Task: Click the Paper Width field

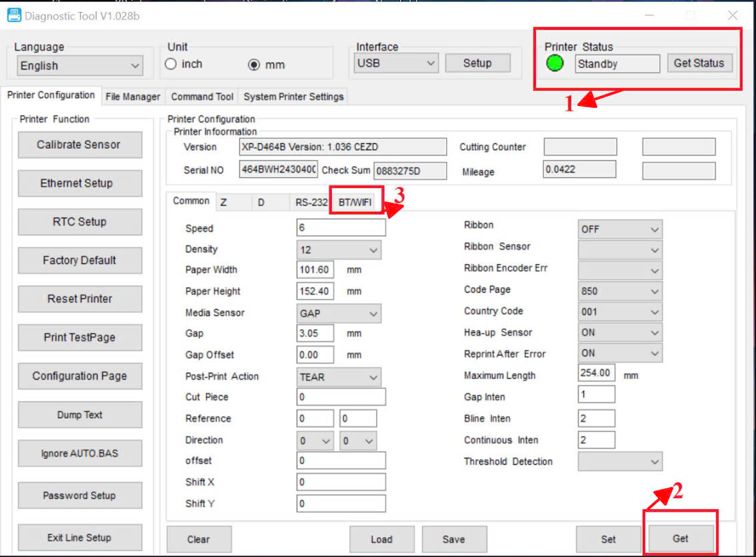Action: click(315, 269)
